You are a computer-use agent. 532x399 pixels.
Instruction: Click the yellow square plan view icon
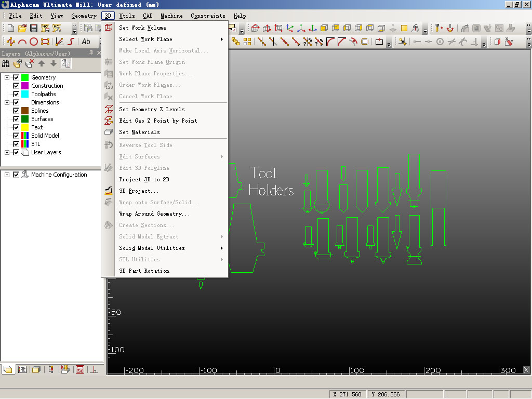pyautogui.click(x=404, y=28)
